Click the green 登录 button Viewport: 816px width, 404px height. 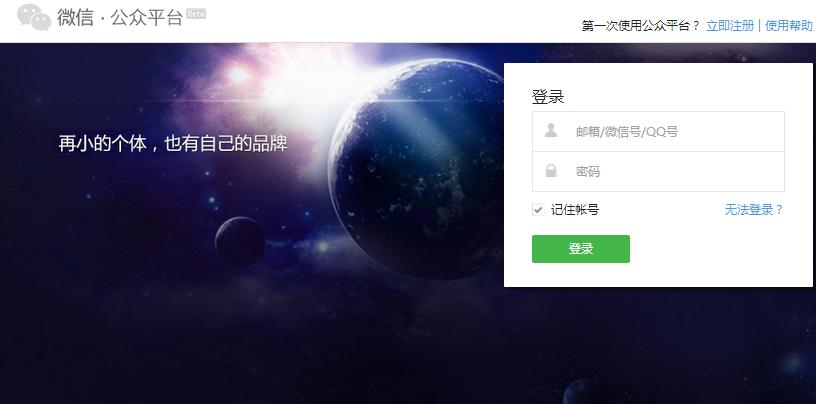tap(581, 249)
